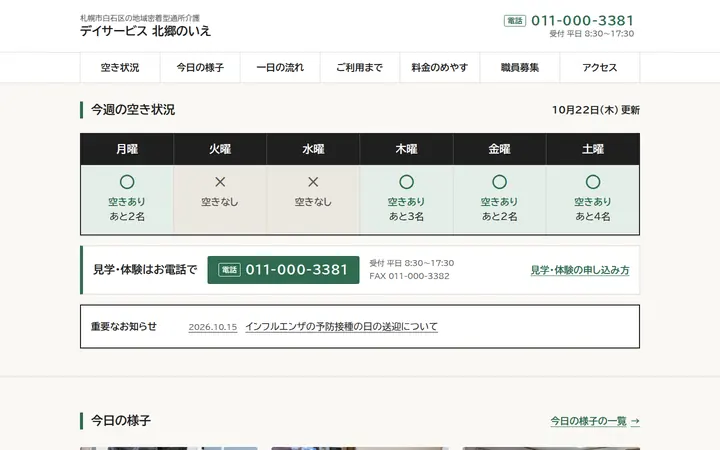
Task: Click the 火曜 table header
Action: [x=220, y=149]
